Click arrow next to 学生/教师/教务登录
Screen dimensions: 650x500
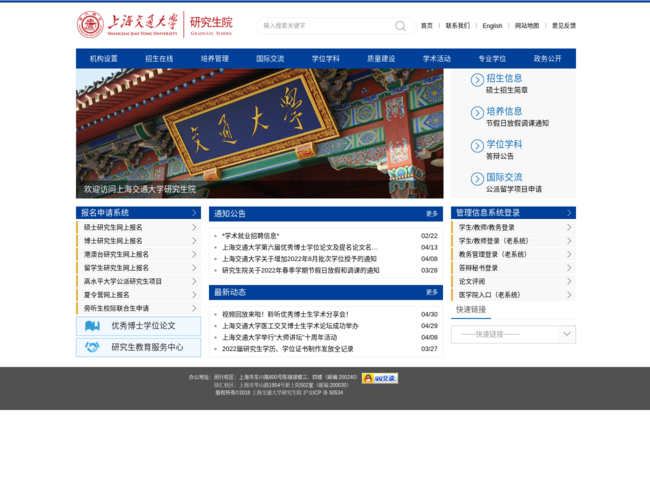(x=569, y=227)
